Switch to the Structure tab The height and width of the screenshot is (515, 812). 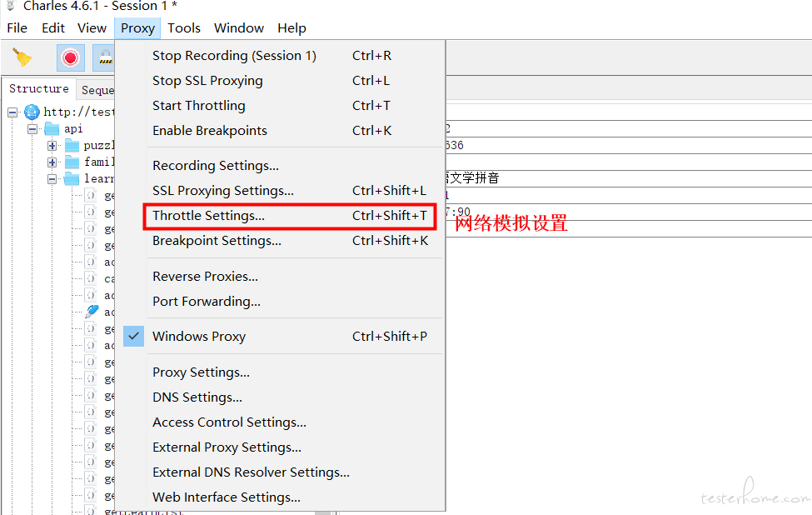tap(39, 88)
